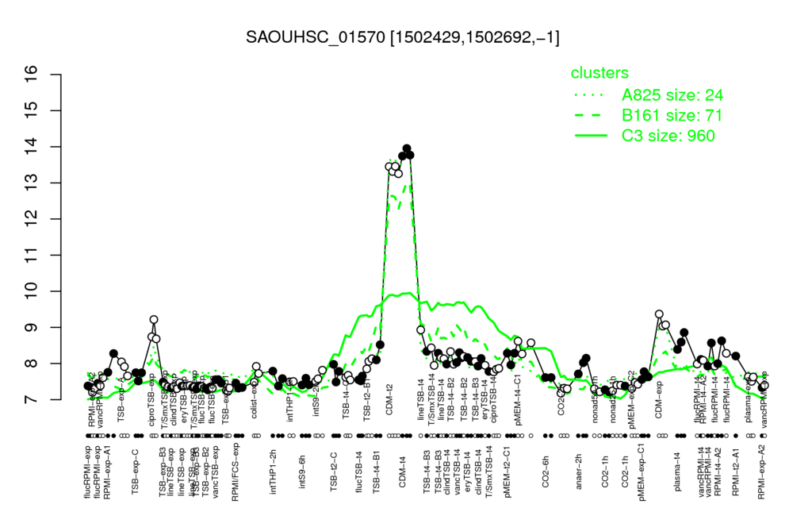This screenshot has width=812, height=508.
Task: Click the 'RPMI-exp-A1' x-axis label
Action: click(x=107, y=473)
